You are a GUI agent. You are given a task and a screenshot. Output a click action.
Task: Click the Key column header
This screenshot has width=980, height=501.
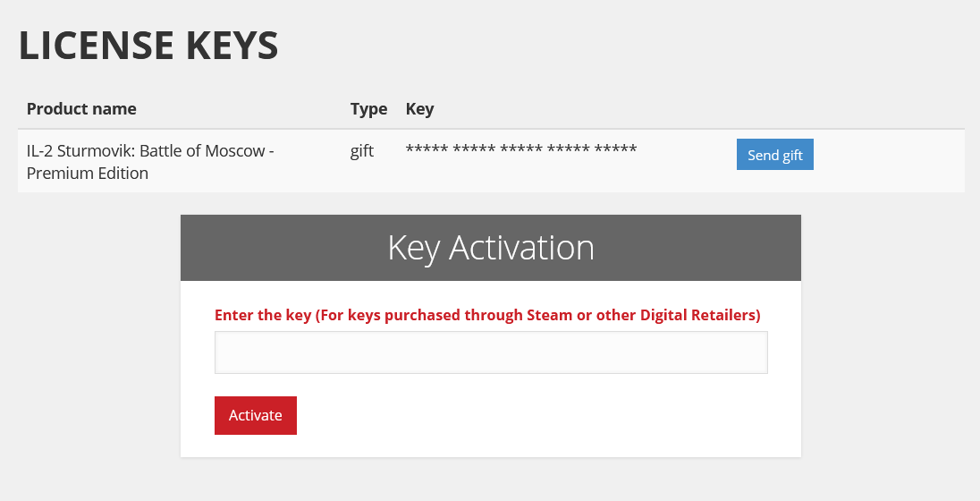[x=419, y=109]
